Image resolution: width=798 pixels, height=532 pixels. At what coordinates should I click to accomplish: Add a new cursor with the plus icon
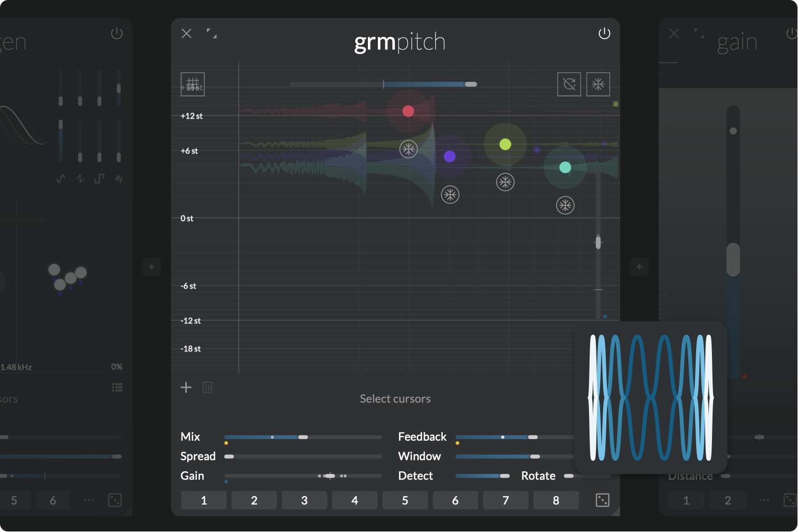pos(186,387)
